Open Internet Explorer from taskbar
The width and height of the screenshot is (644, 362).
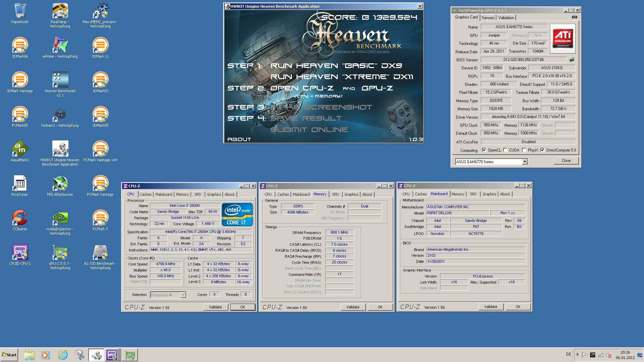63,355
